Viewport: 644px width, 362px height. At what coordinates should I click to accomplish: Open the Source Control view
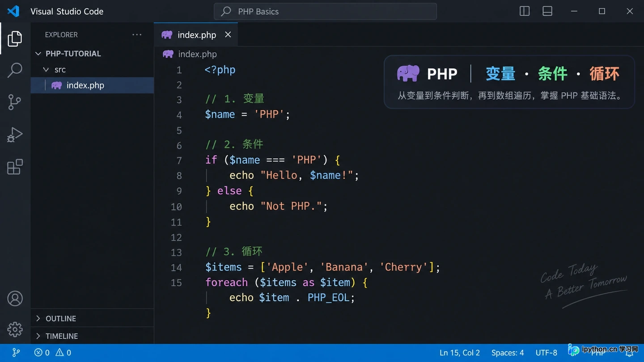click(x=15, y=102)
